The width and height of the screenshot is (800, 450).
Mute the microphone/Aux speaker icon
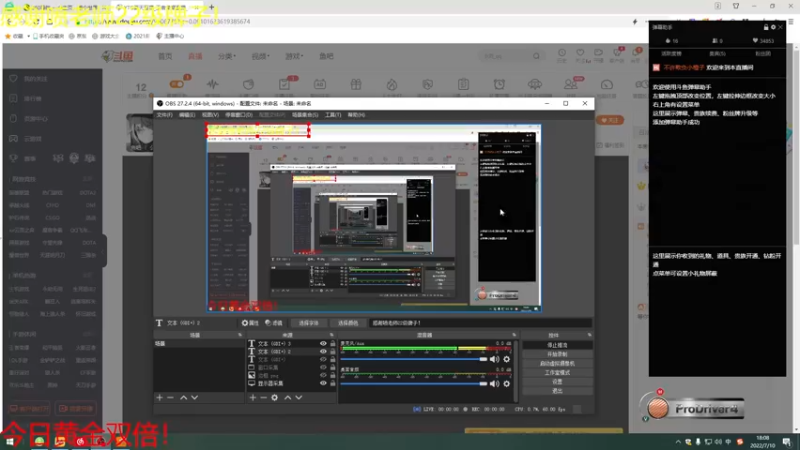click(x=494, y=359)
